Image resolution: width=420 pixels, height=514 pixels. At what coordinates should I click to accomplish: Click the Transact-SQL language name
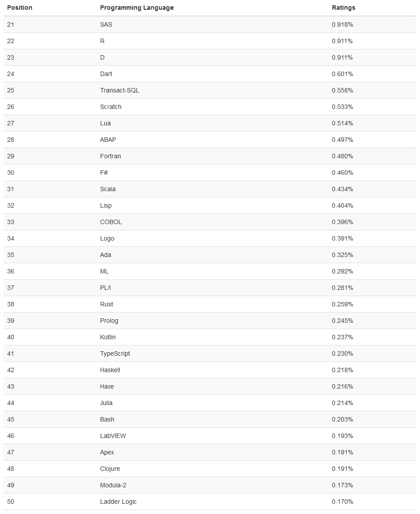pyautogui.click(x=119, y=90)
